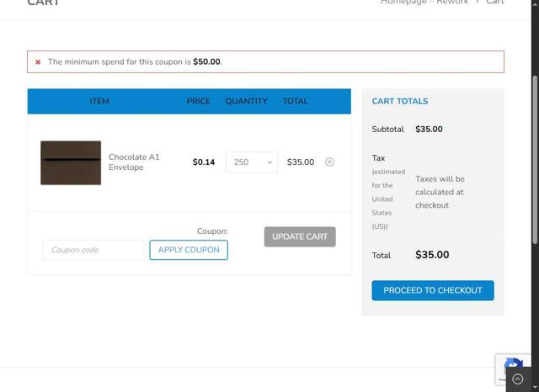Open the 250 quantity dropdown
The width and height of the screenshot is (539, 392).
[252, 162]
